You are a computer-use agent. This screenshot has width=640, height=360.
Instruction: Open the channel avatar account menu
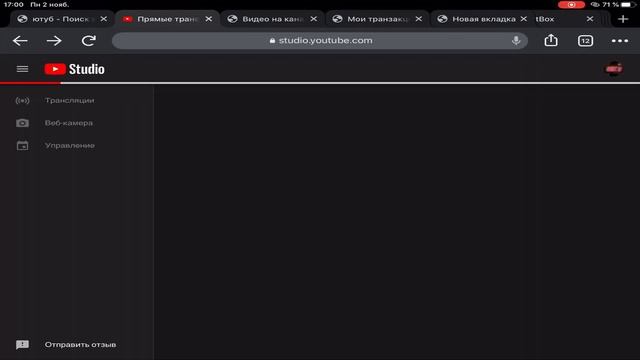pos(613,69)
